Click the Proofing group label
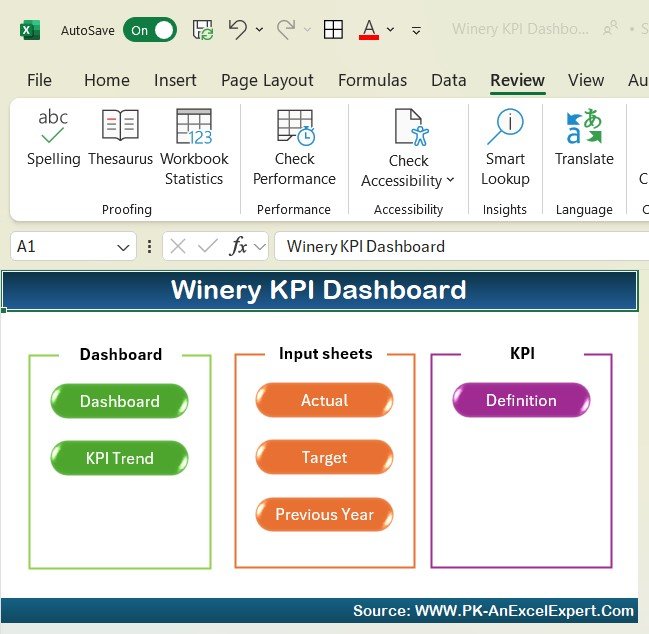 [x=127, y=209]
